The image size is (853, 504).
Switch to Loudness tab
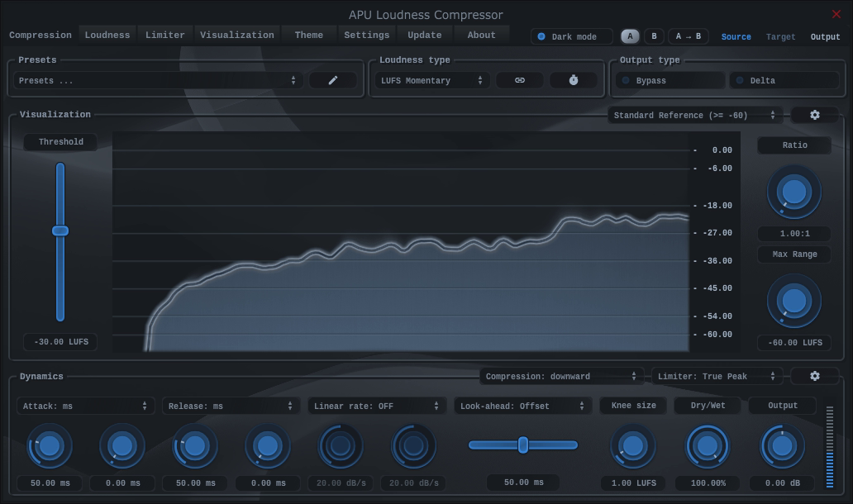(x=107, y=35)
